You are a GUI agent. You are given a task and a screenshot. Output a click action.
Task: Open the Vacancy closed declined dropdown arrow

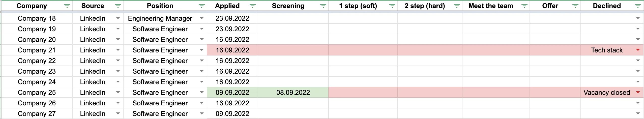[638, 93]
